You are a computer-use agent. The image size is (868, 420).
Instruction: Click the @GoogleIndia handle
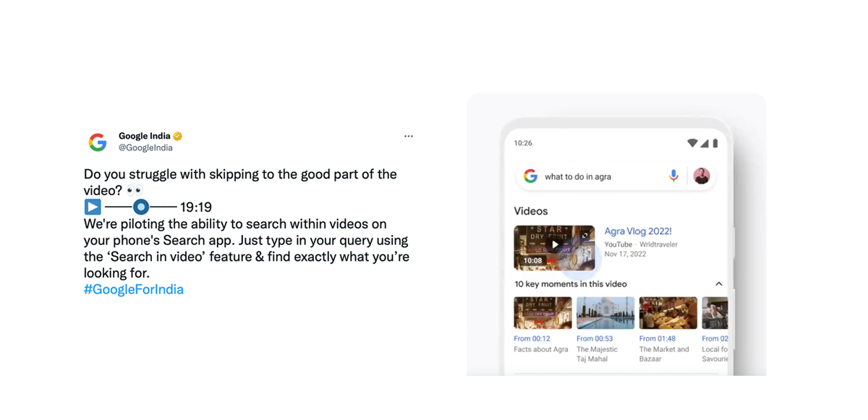click(x=145, y=147)
